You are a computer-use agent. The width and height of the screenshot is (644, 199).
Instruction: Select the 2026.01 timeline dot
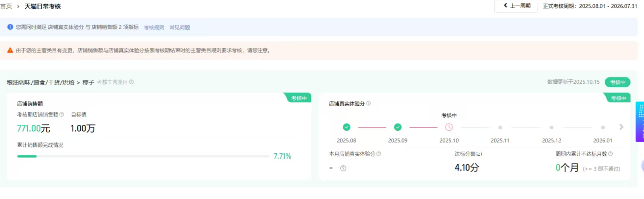(x=603, y=128)
